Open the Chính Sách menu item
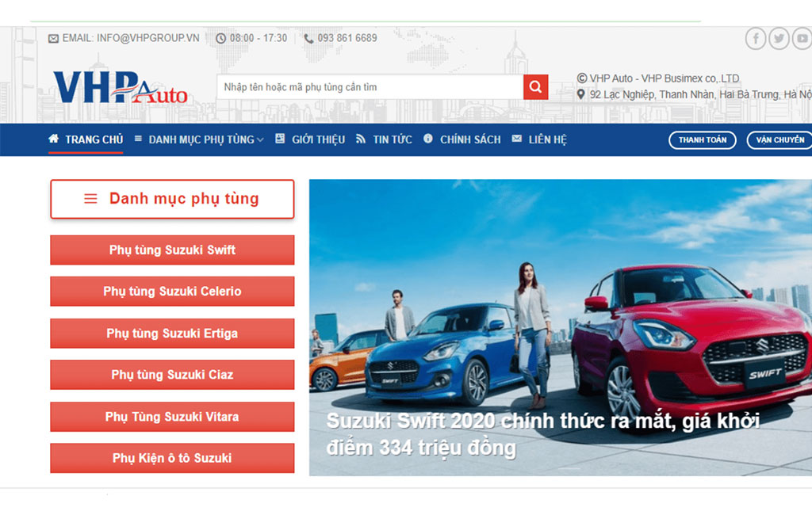The height and width of the screenshot is (515, 812). click(x=470, y=139)
